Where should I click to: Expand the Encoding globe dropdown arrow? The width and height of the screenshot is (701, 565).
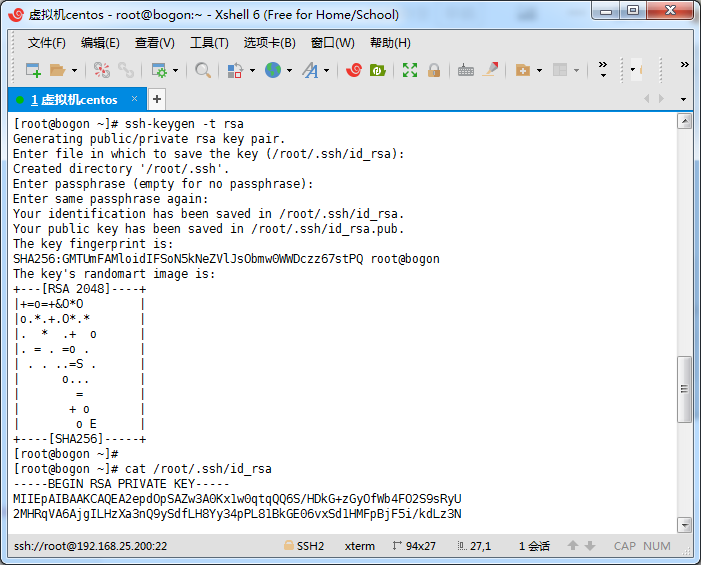pyautogui.click(x=289, y=70)
